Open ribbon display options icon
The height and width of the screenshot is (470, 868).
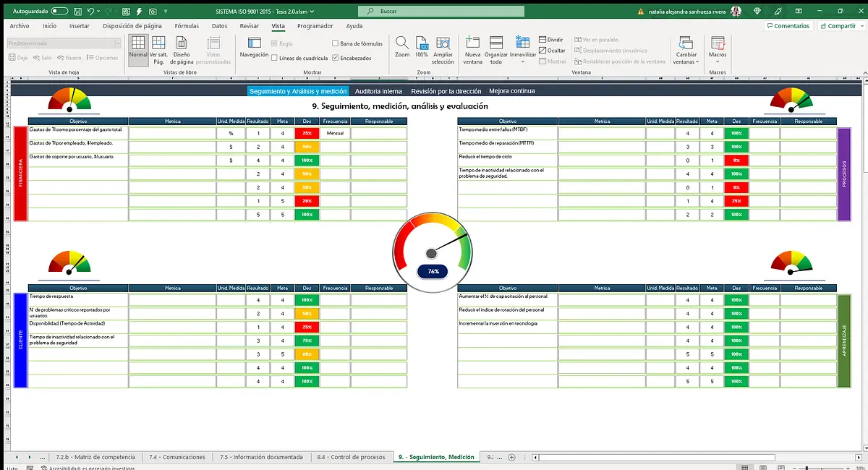tap(799, 12)
